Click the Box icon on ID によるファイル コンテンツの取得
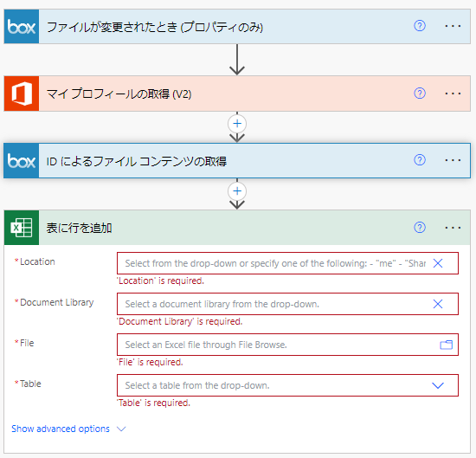The height and width of the screenshot is (458, 476). [22, 161]
